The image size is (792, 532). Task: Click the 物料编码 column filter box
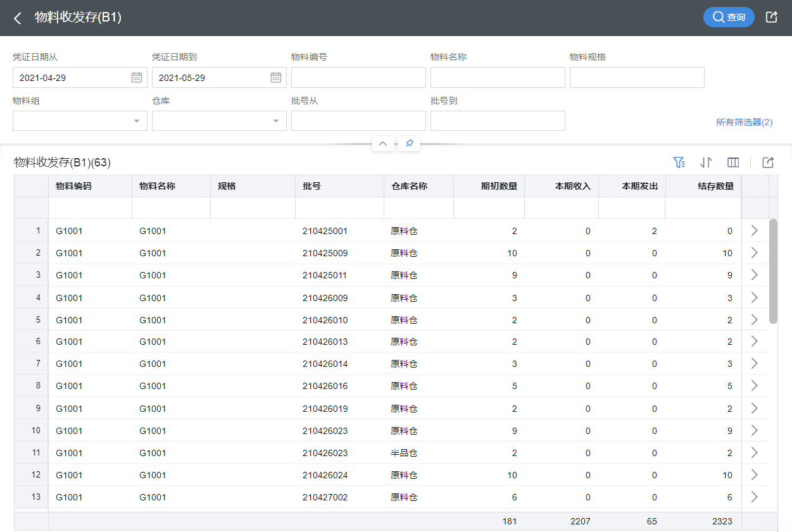[90, 207]
